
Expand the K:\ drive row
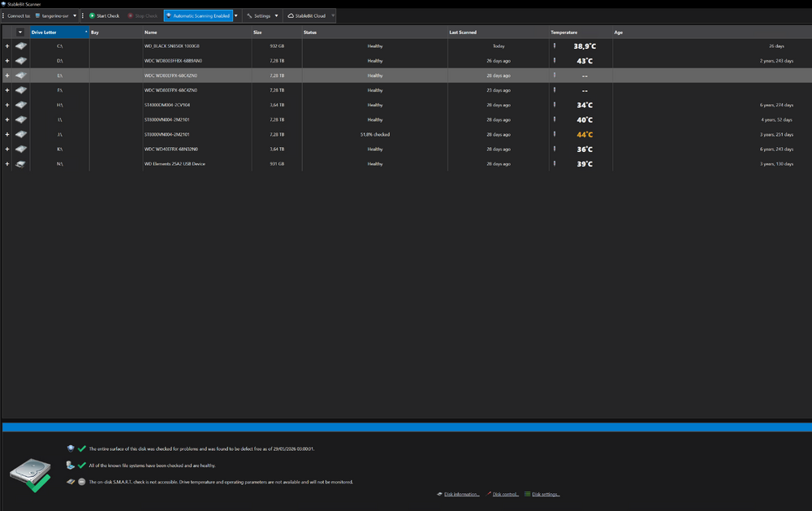point(7,149)
